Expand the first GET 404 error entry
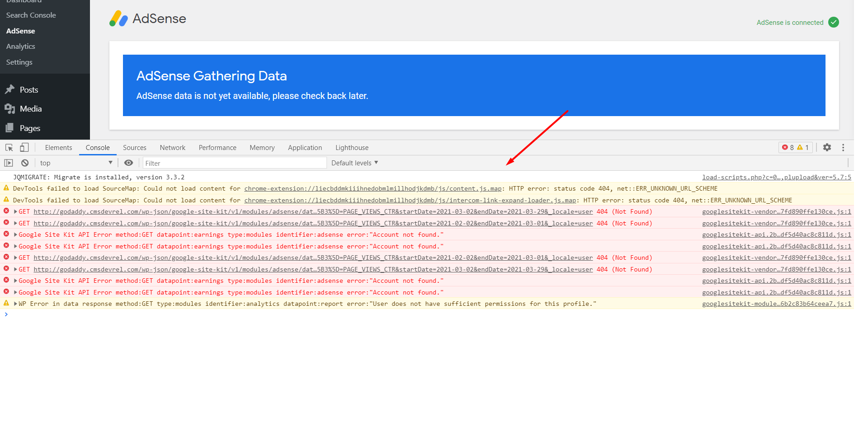 click(16, 211)
